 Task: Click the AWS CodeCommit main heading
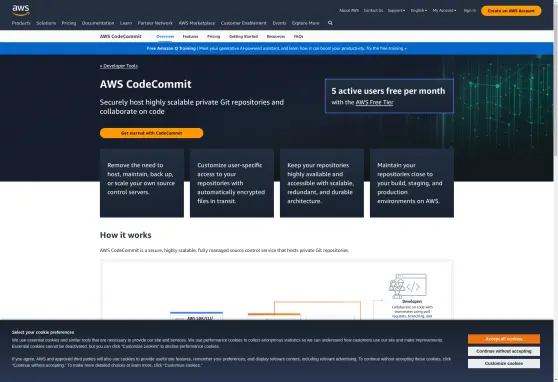146,84
